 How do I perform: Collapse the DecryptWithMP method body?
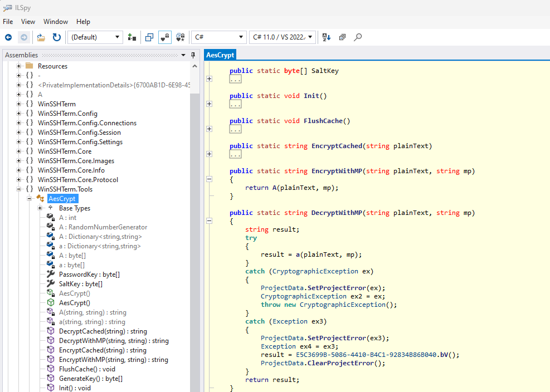pos(210,221)
